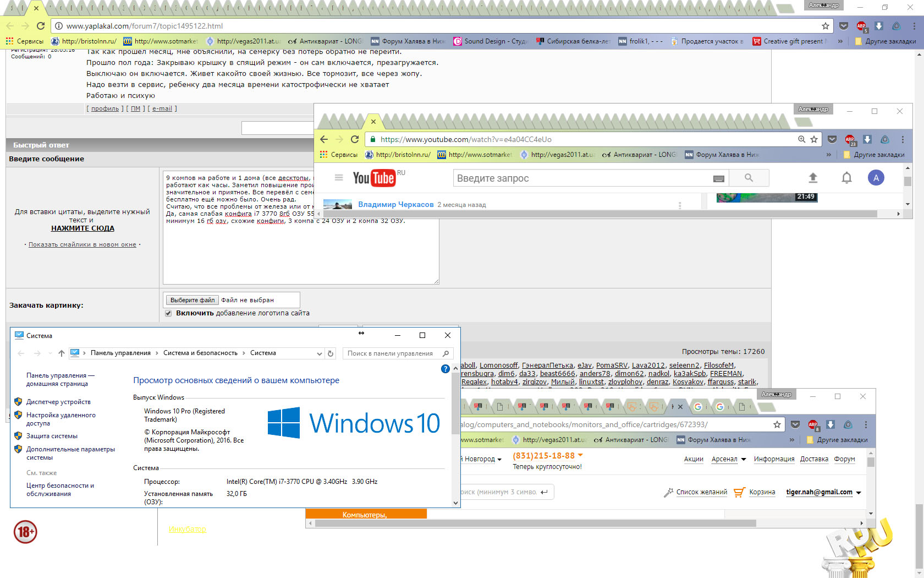Open help in the Система window
Screen dimensions: 924x578
pyautogui.click(x=446, y=369)
